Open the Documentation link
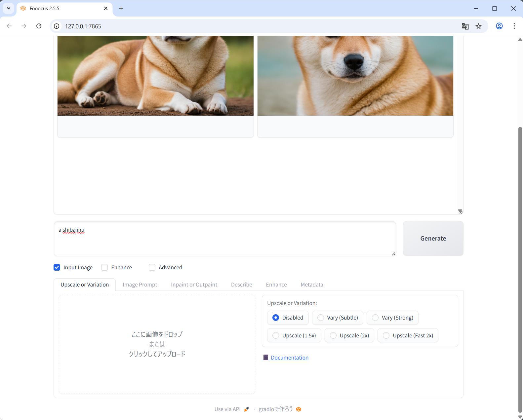The image size is (523, 420). click(x=289, y=358)
